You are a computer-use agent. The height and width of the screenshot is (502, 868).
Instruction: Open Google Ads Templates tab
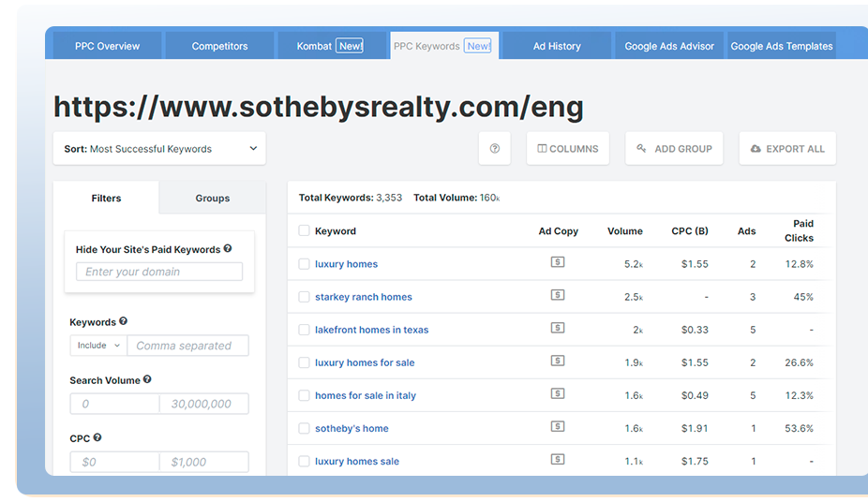tap(782, 46)
